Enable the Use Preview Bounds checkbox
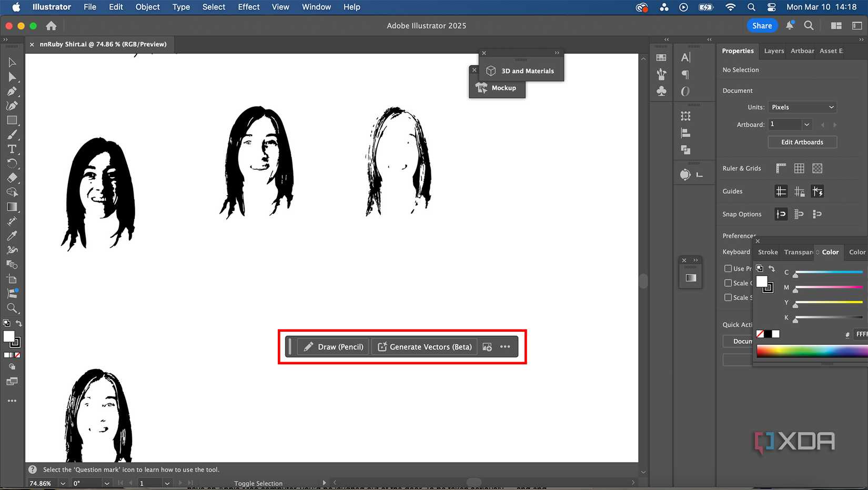Viewport: 868px width, 490px height. (728, 269)
